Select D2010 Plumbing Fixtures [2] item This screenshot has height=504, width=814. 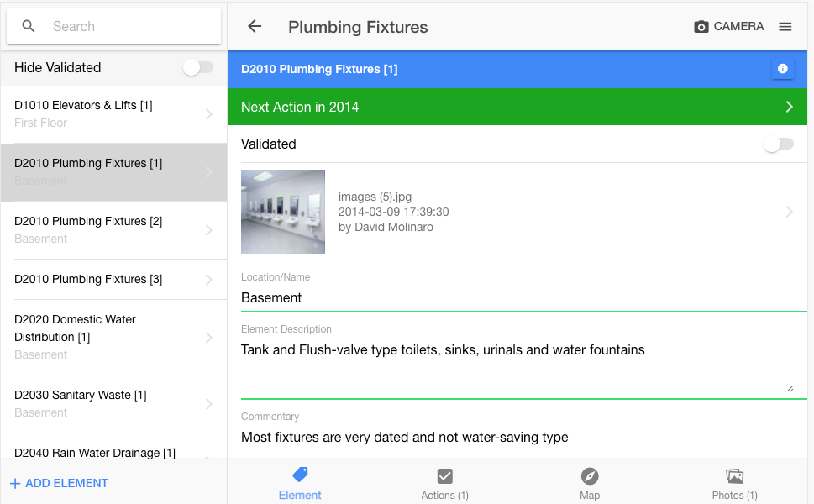[101, 229]
